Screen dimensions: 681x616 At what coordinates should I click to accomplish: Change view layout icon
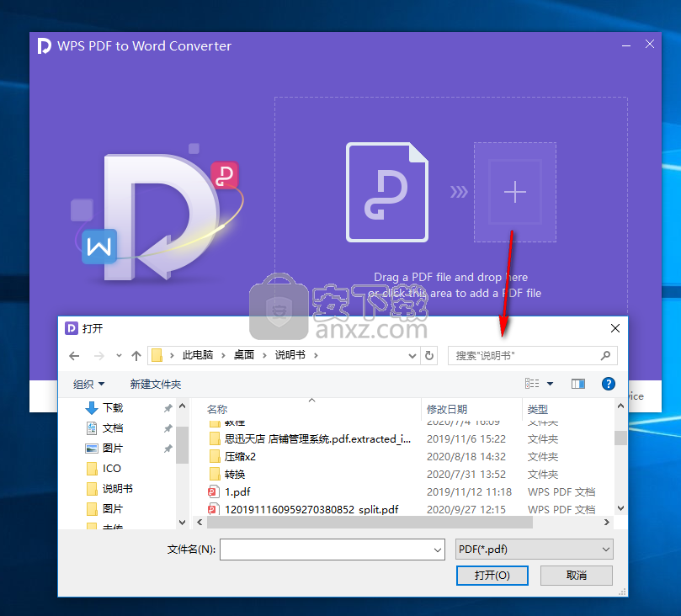tap(532, 384)
